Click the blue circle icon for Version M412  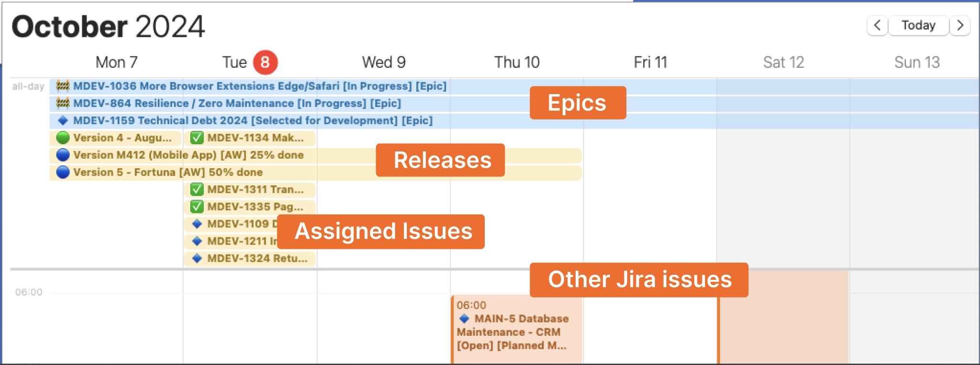click(63, 155)
